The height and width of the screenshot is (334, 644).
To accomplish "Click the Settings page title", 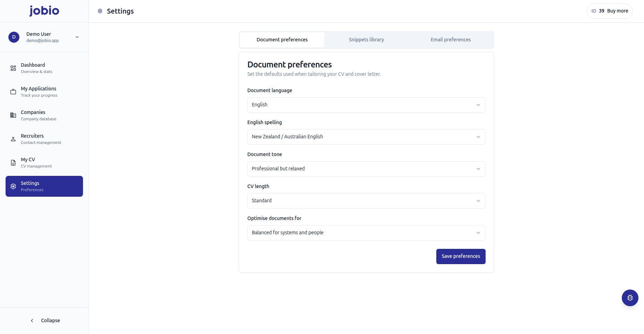I will point(120,11).
